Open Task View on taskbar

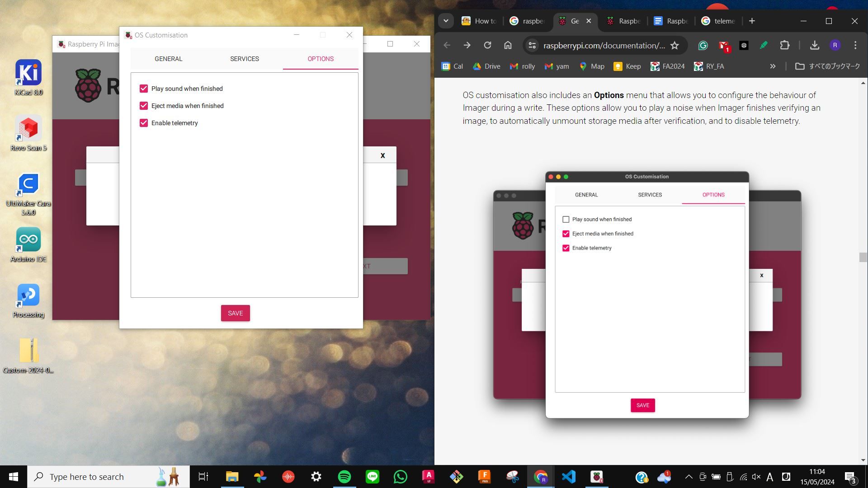[203, 477]
